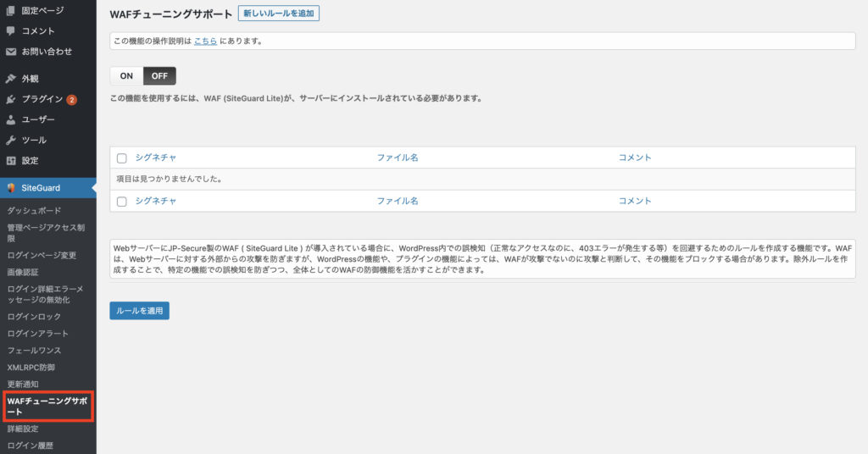Check the select-all checkbox in table footer
The height and width of the screenshot is (454, 868).
click(x=122, y=202)
